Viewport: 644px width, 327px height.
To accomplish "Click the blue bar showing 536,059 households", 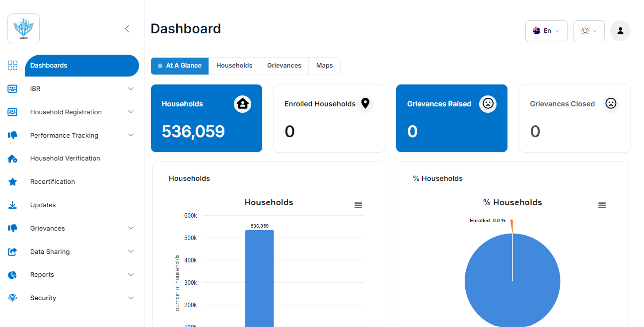I will (259, 278).
